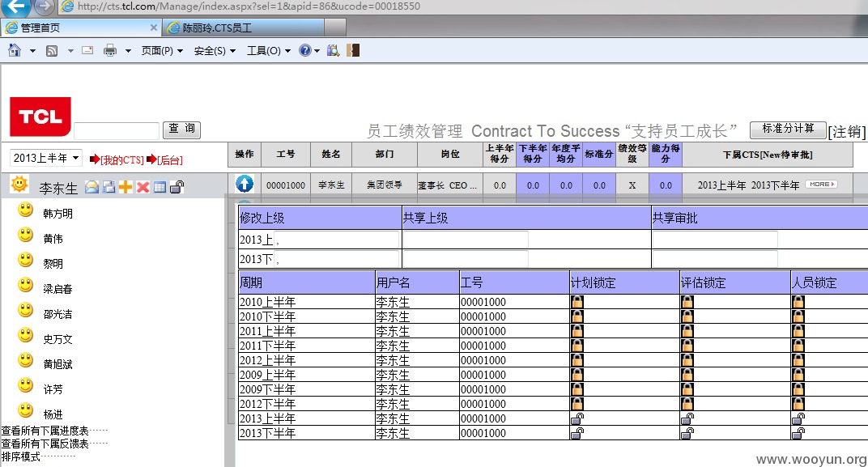Open 查看所有下属进度表 link
This screenshot has width=868, height=467.
point(45,431)
